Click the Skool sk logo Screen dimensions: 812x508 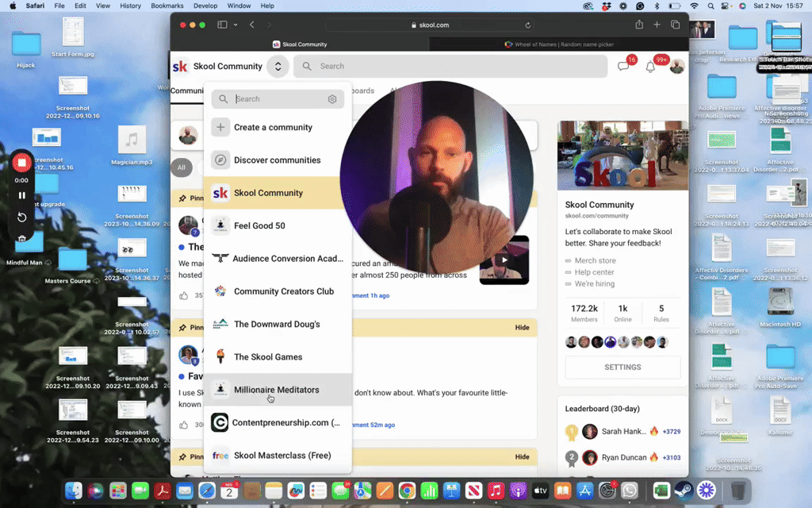click(x=180, y=67)
